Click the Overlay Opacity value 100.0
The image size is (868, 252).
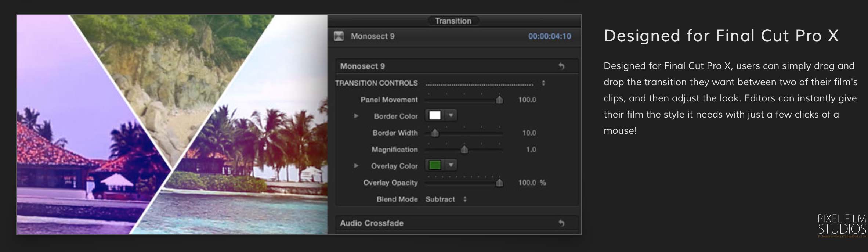(x=527, y=183)
